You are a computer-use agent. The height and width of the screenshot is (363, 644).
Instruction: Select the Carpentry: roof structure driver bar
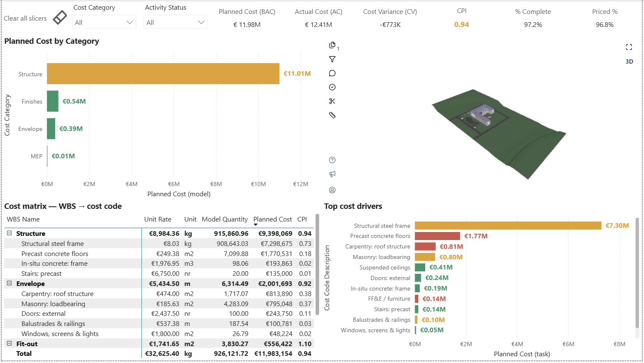425,247
